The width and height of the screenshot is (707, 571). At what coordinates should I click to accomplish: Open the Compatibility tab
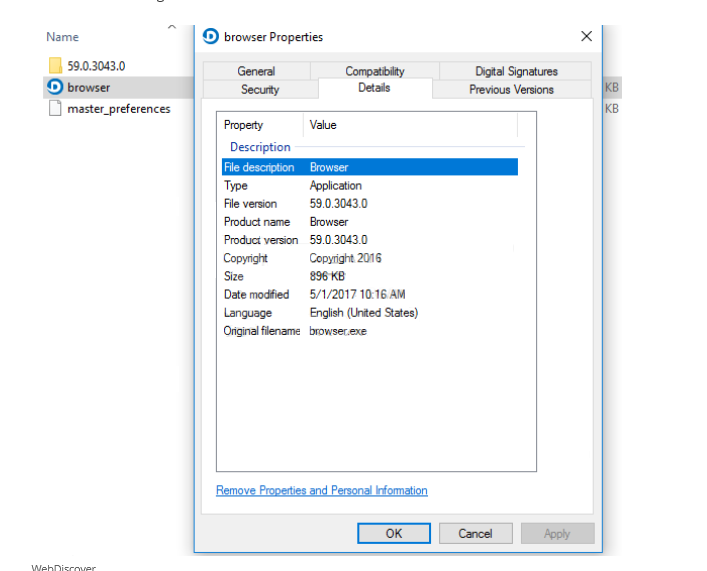pyautogui.click(x=375, y=71)
